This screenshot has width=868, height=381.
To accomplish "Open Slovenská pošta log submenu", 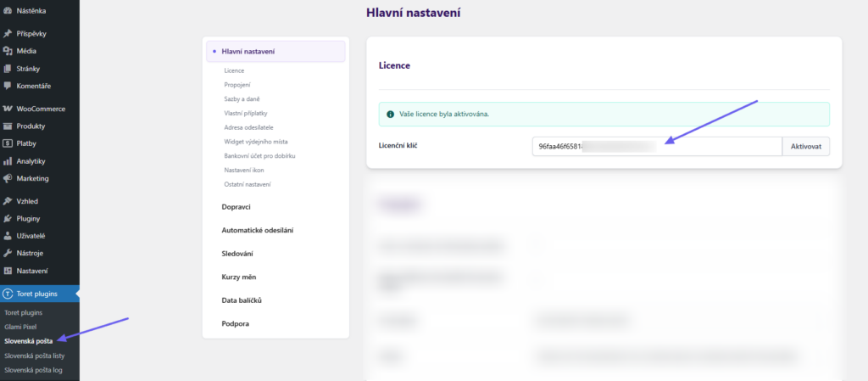I will [33, 370].
